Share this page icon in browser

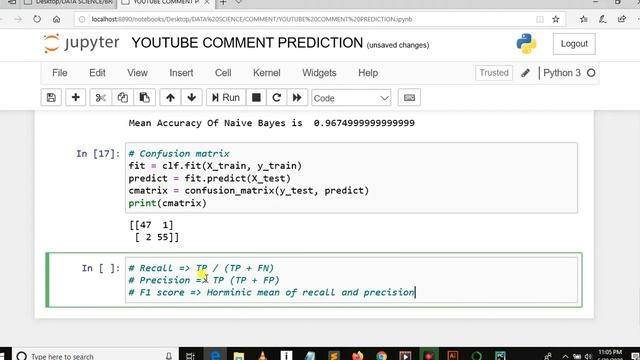pos(622,19)
